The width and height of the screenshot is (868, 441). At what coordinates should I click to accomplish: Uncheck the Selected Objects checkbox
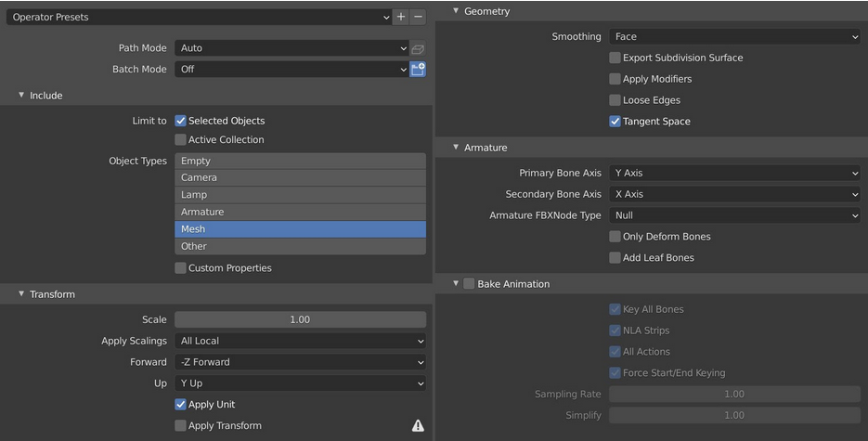coord(181,121)
